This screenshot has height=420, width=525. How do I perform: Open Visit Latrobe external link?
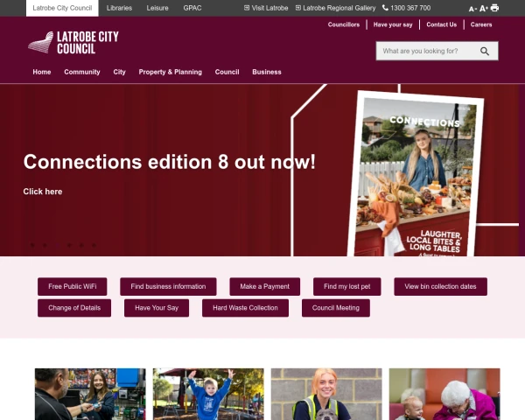coord(266,8)
